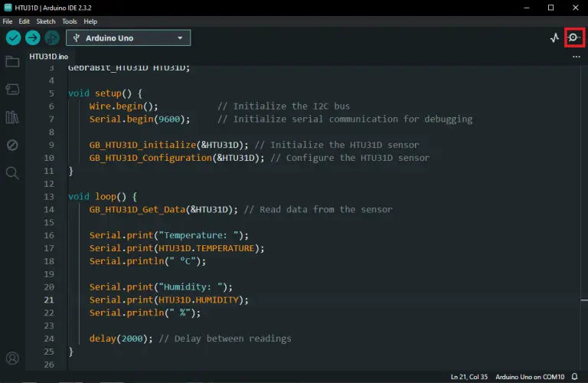Open the Boards Manager sidebar icon

click(x=12, y=90)
